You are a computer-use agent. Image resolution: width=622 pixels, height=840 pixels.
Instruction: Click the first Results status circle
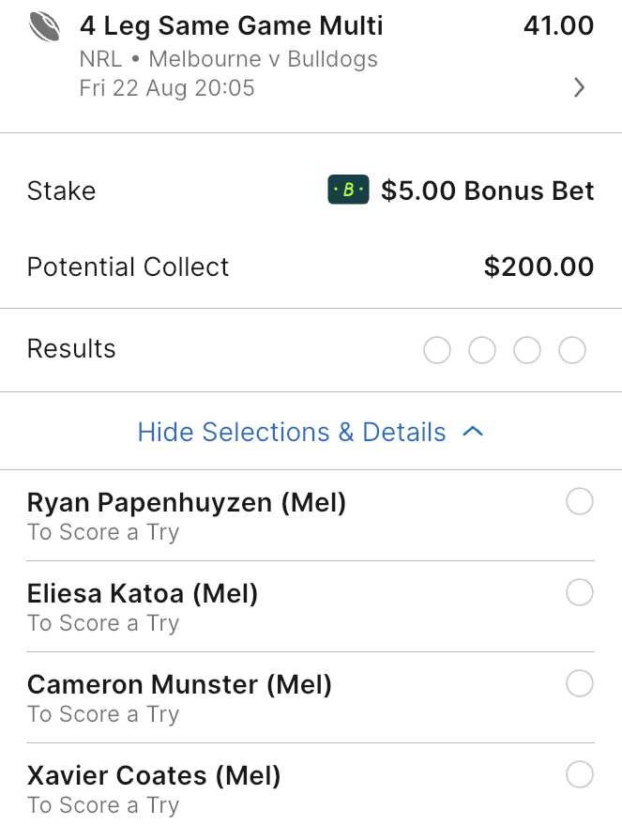(x=436, y=351)
